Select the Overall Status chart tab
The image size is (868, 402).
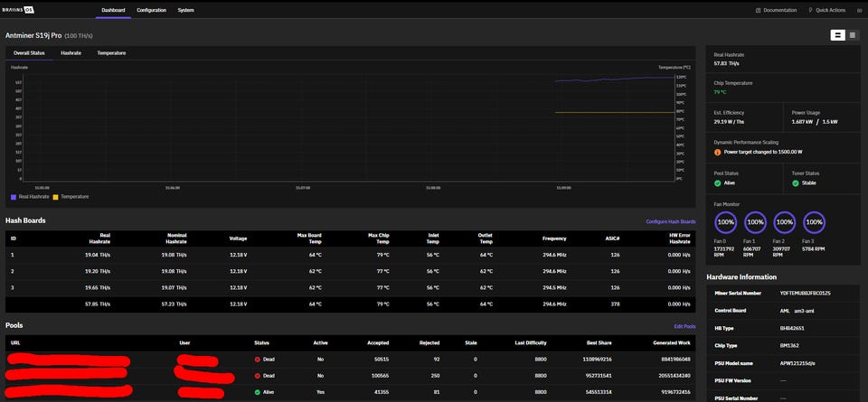pyautogui.click(x=29, y=53)
